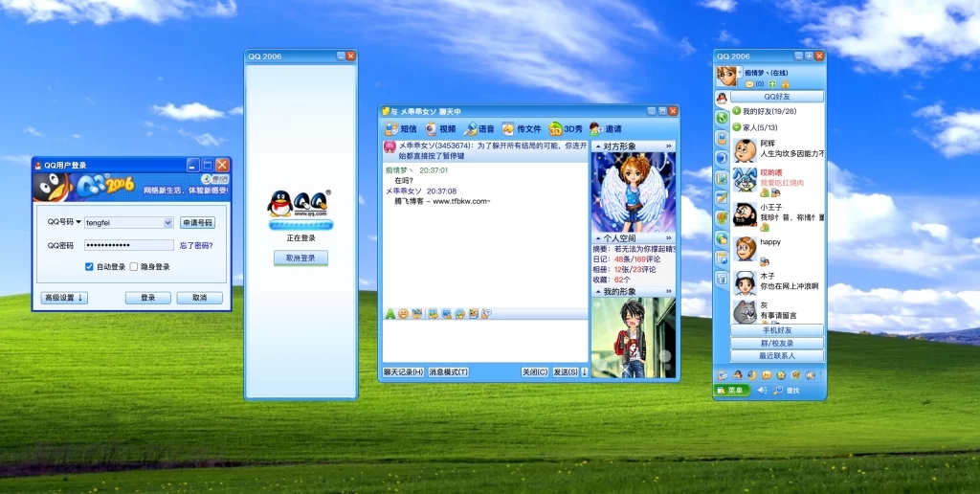Toggle 自动登录 checkbox
This screenshot has width=980, height=494.
pos(89,266)
